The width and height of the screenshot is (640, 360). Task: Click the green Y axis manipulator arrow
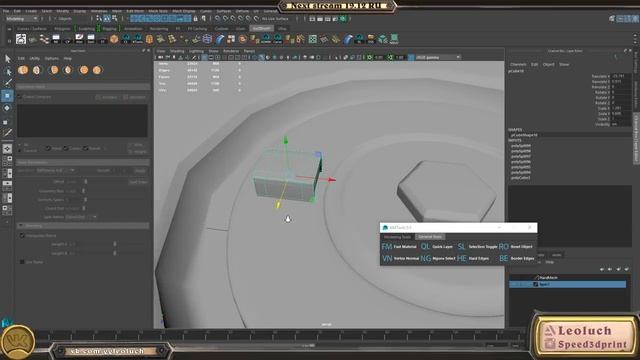coord(286,140)
